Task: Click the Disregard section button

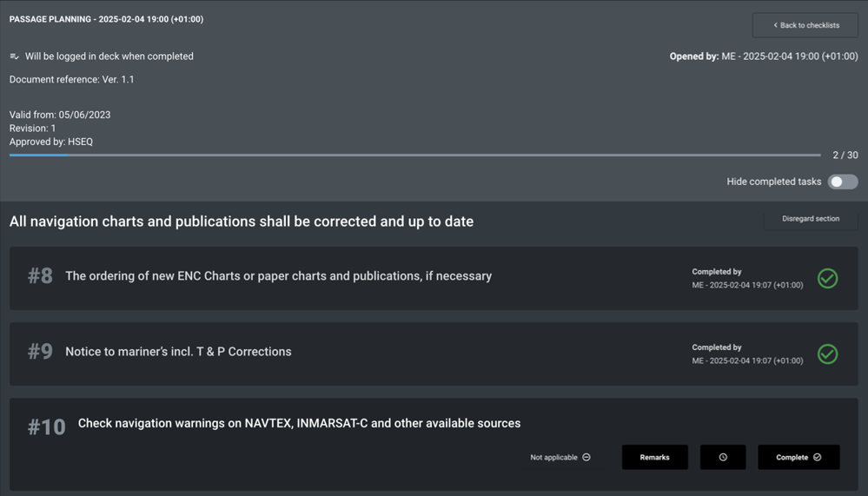Action: click(810, 219)
